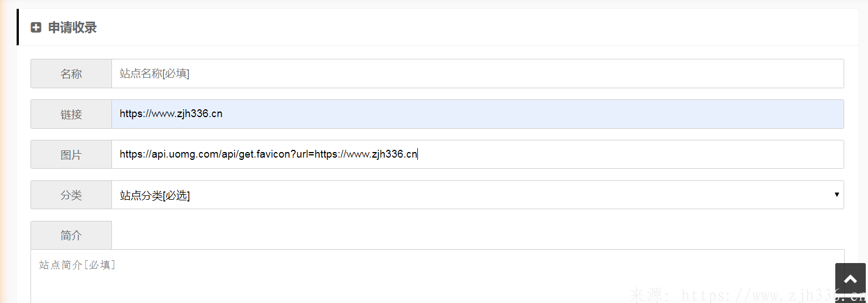Viewport: 868px width, 303px height.
Task: Click the plus icon beside 申请收录
Action: click(36, 27)
